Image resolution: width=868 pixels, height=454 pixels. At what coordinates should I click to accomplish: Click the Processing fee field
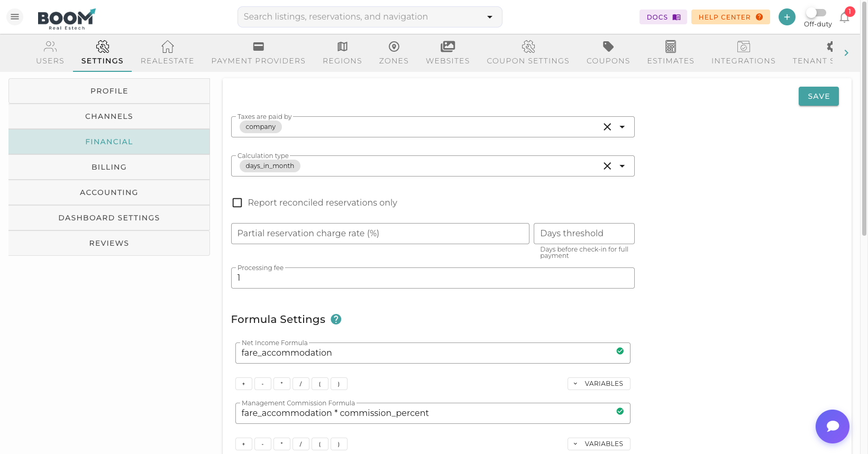pyautogui.click(x=433, y=278)
